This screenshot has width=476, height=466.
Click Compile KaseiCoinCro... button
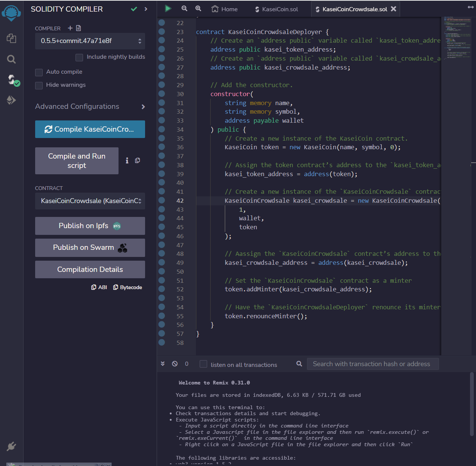click(x=90, y=129)
